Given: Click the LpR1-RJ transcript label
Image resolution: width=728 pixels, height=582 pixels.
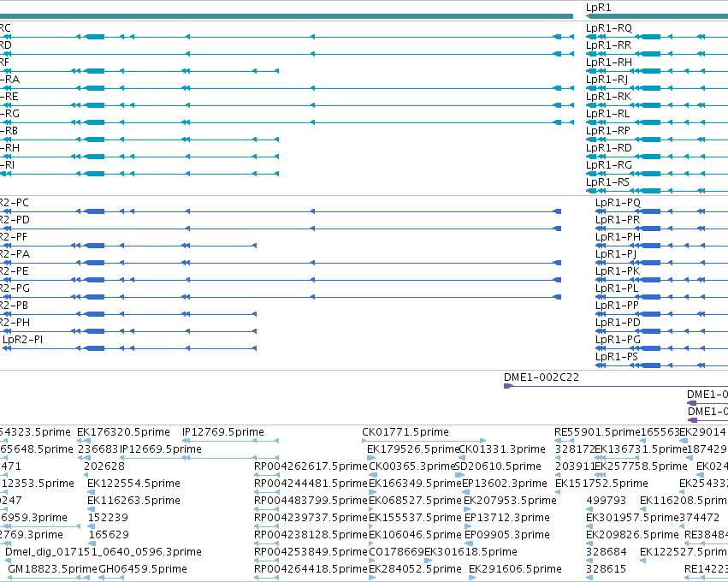Looking at the screenshot, I should [607, 80].
